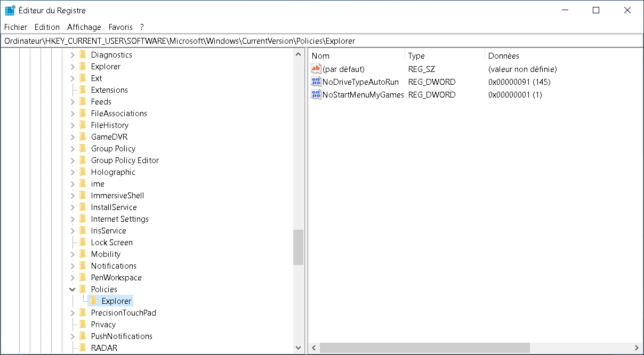644x355 pixels.
Task: Select the FileHistory key label
Action: pos(110,125)
